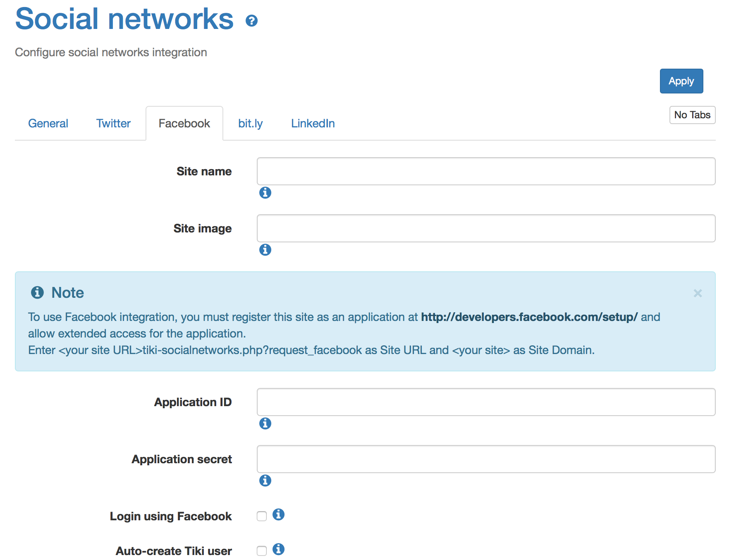This screenshot has width=729, height=560.
Task: Click the 'Application secret' label
Action: 182,459
